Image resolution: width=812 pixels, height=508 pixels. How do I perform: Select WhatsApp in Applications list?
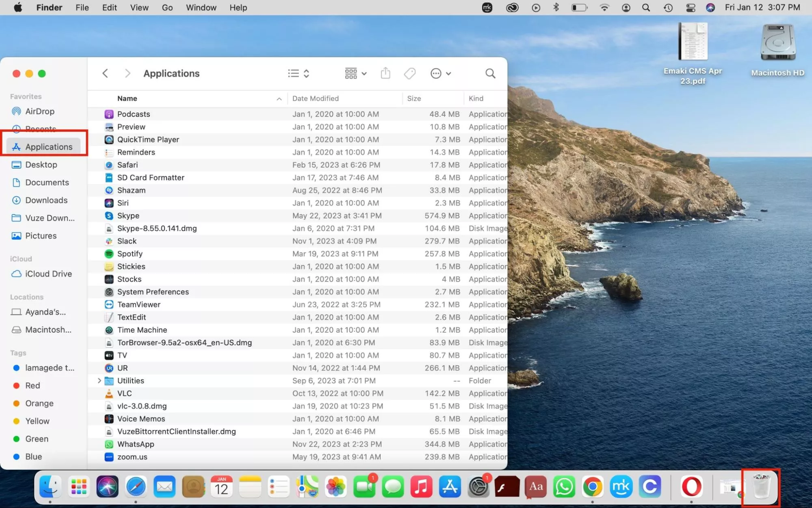pyautogui.click(x=298, y=444)
